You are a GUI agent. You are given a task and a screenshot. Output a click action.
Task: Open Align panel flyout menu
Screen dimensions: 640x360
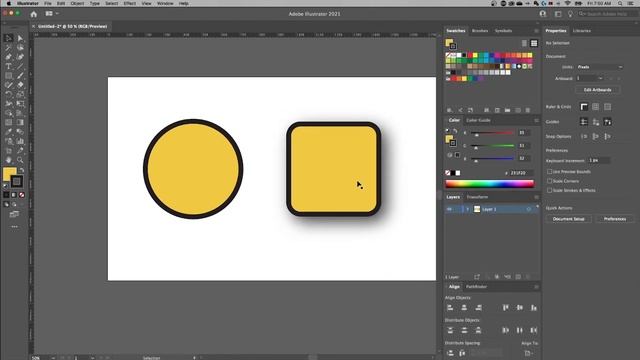coord(536,287)
